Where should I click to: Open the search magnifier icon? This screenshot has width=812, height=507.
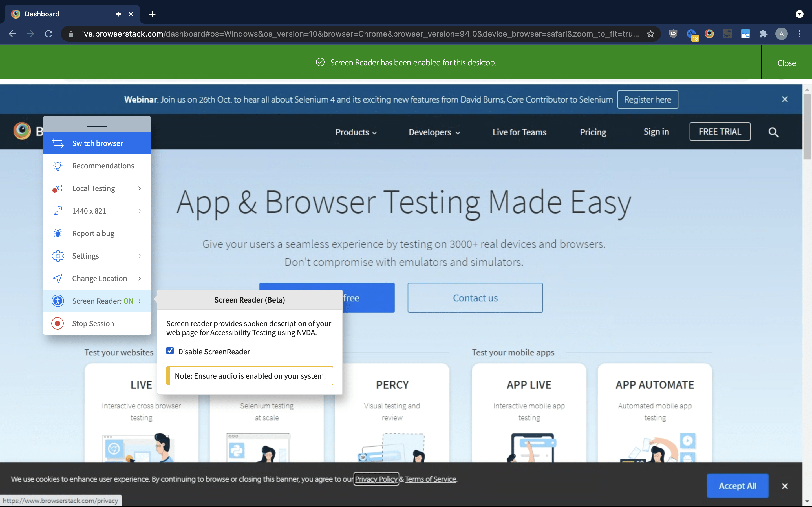coord(773,132)
